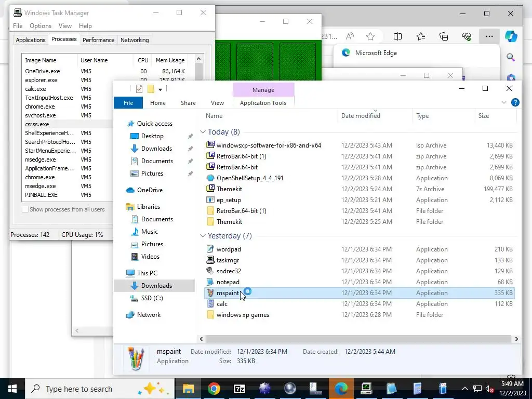Open the Windows Start button
532x399 pixels.
[12, 389]
